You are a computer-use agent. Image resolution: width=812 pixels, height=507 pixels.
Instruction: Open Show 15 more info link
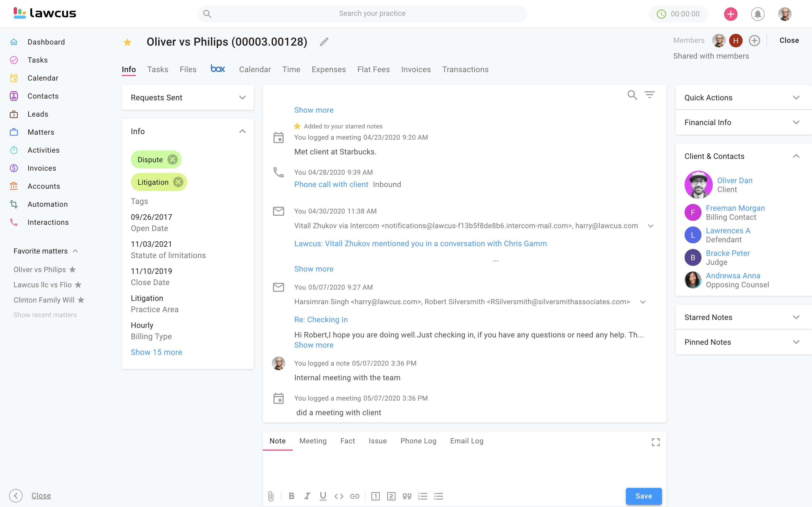pos(156,352)
